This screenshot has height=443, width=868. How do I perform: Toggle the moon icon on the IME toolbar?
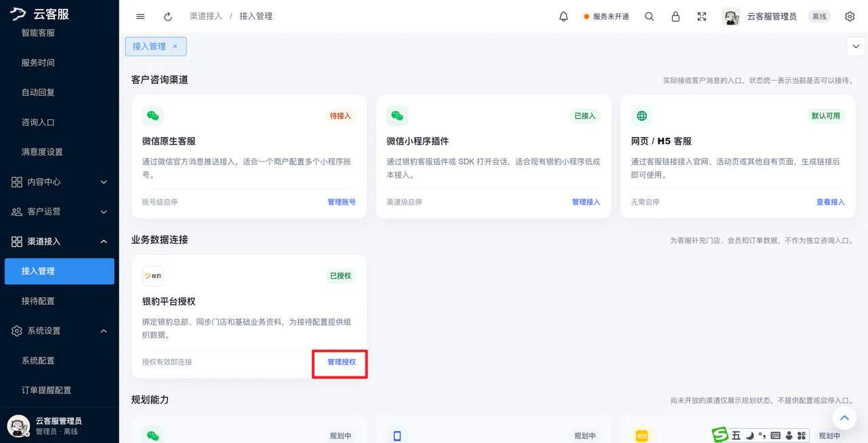(x=751, y=436)
